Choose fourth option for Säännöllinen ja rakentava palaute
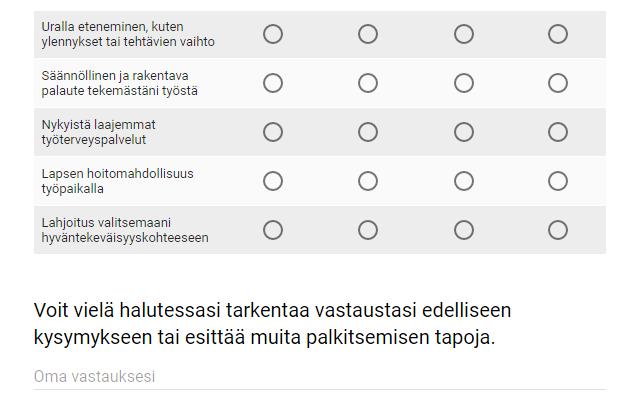Image resolution: width=635 pixels, height=401 pixels. (x=558, y=83)
